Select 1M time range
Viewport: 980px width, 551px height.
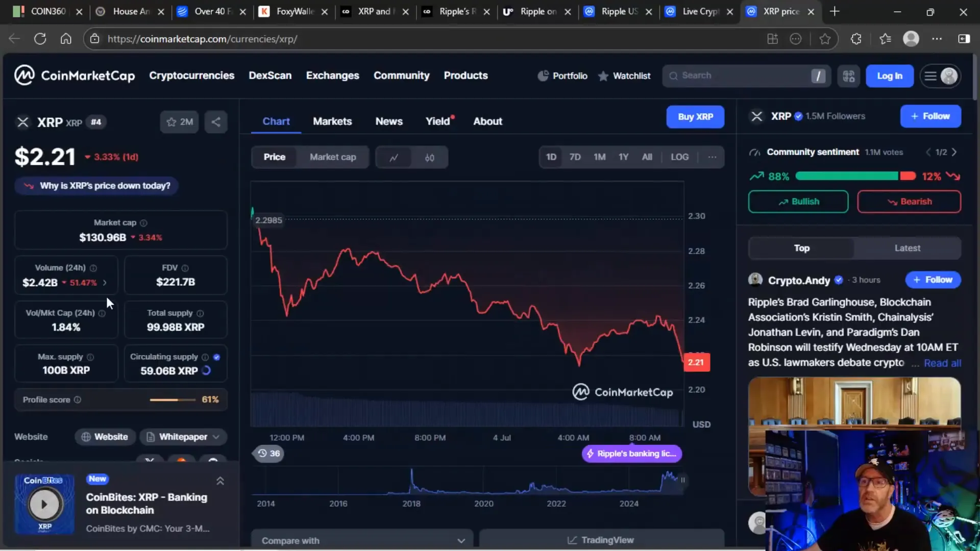coord(600,157)
